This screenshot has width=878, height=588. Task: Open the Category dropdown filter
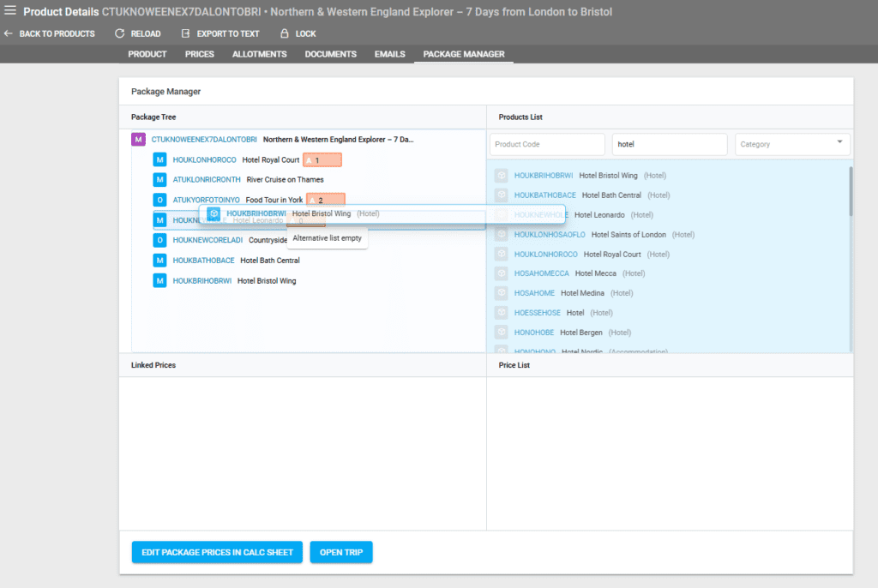[x=791, y=144]
